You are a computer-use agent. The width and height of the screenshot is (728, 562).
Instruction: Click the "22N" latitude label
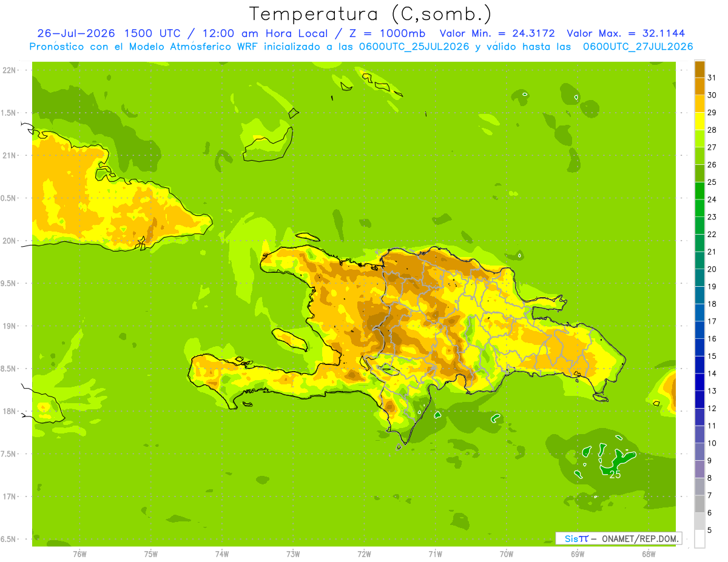coord(10,70)
